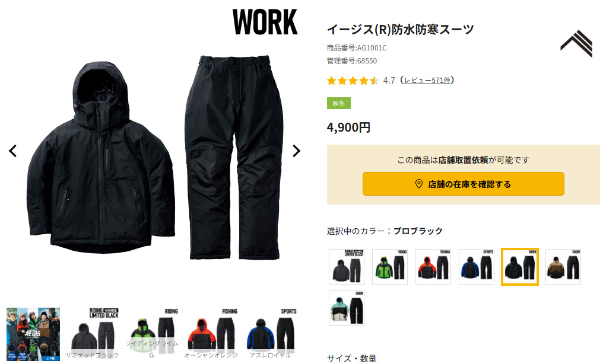
Task: View the ライディングライムG thumbnail image
Action: (x=151, y=334)
